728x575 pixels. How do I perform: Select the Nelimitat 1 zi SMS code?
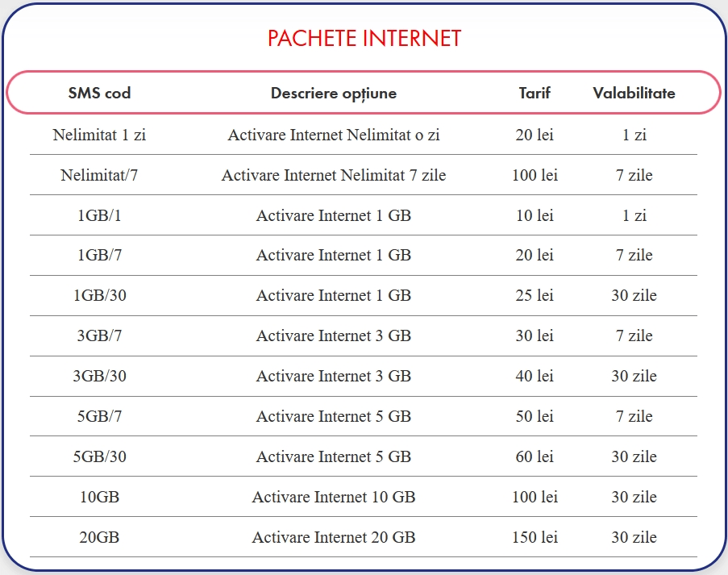pos(99,135)
